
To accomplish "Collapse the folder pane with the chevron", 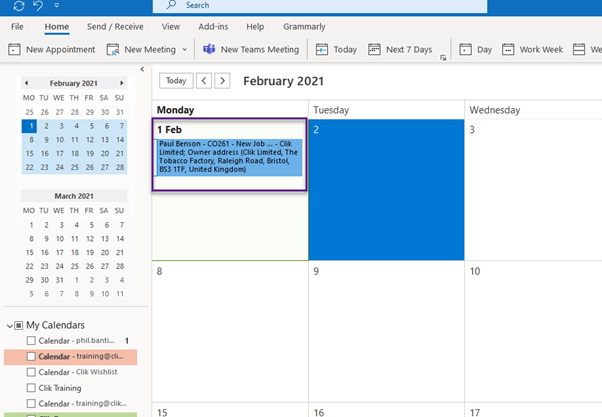I will [x=142, y=69].
